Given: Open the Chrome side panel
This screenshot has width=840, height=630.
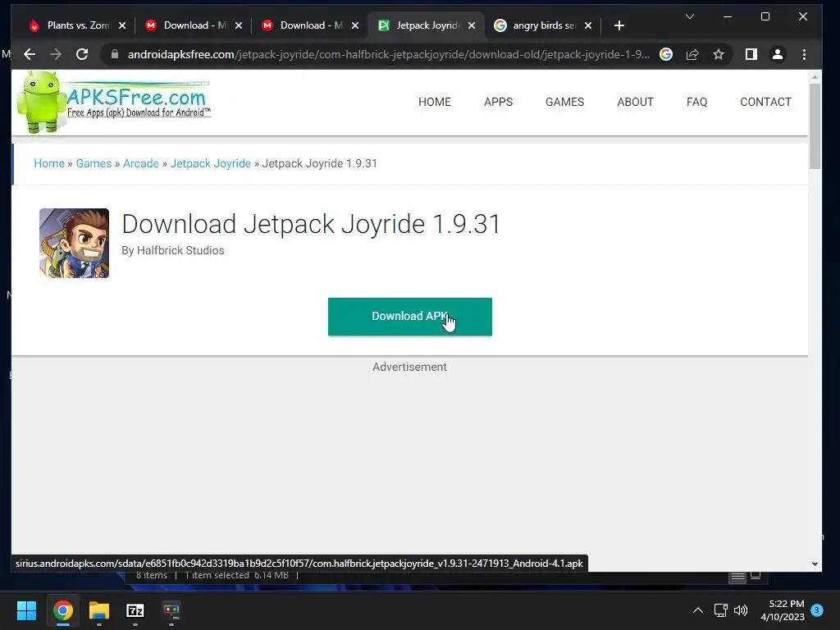Looking at the screenshot, I should point(751,54).
